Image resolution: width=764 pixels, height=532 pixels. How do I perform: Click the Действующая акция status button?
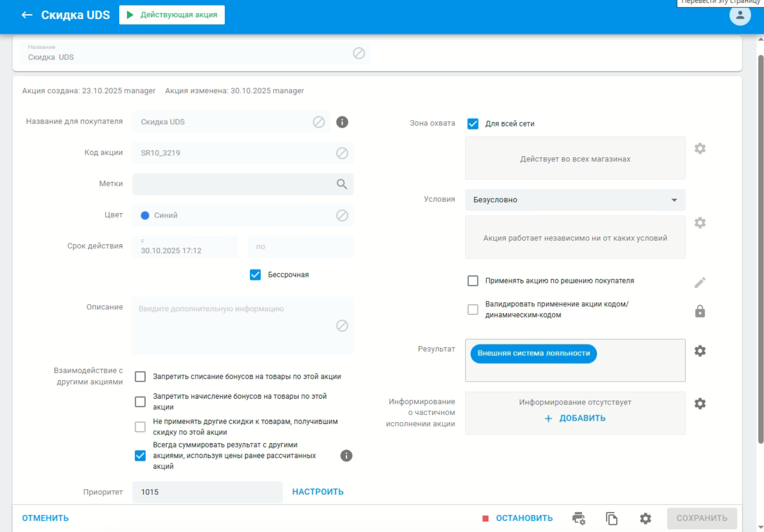172,15
